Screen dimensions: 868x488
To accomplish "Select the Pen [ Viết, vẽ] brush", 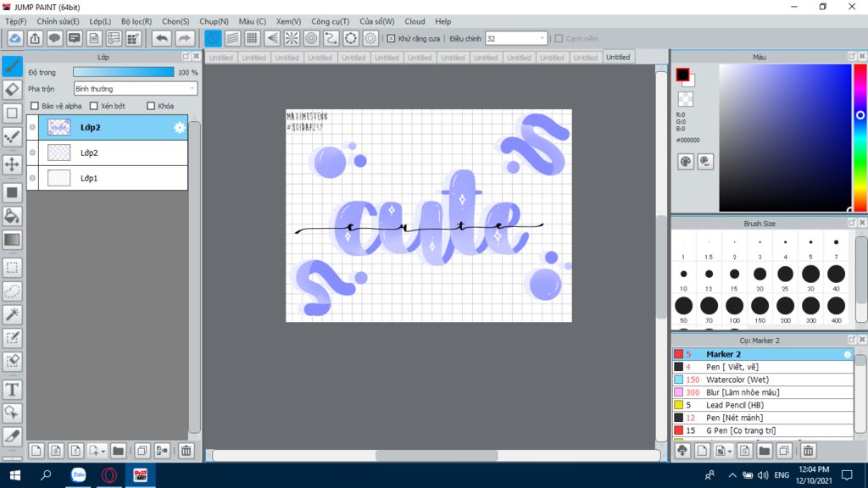I will point(763,367).
